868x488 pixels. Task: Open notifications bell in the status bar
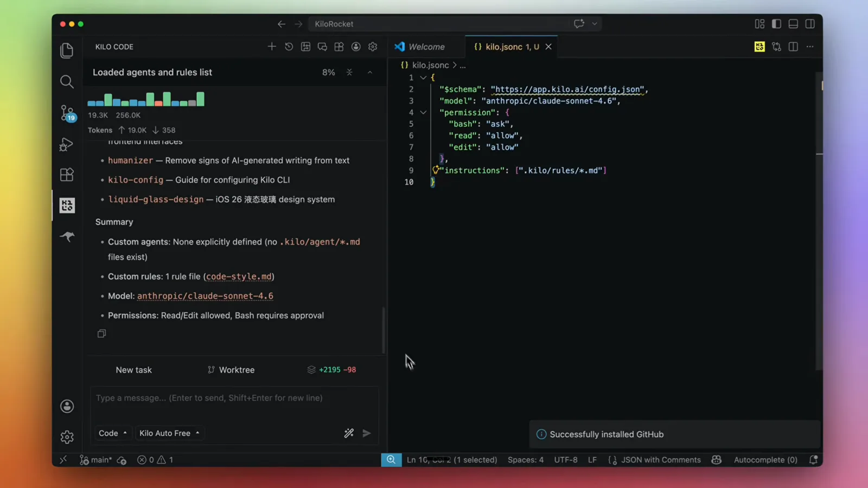tap(813, 460)
